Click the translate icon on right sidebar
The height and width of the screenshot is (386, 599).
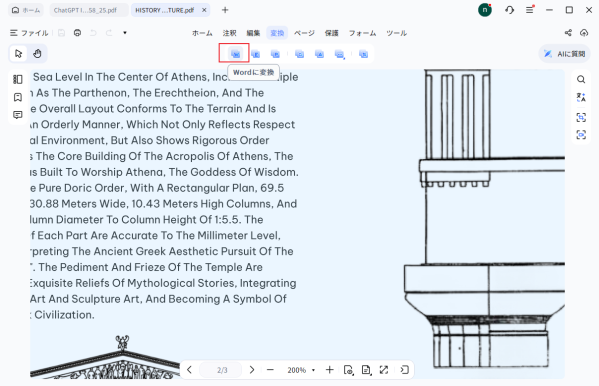pyautogui.click(x=581, y=97)
